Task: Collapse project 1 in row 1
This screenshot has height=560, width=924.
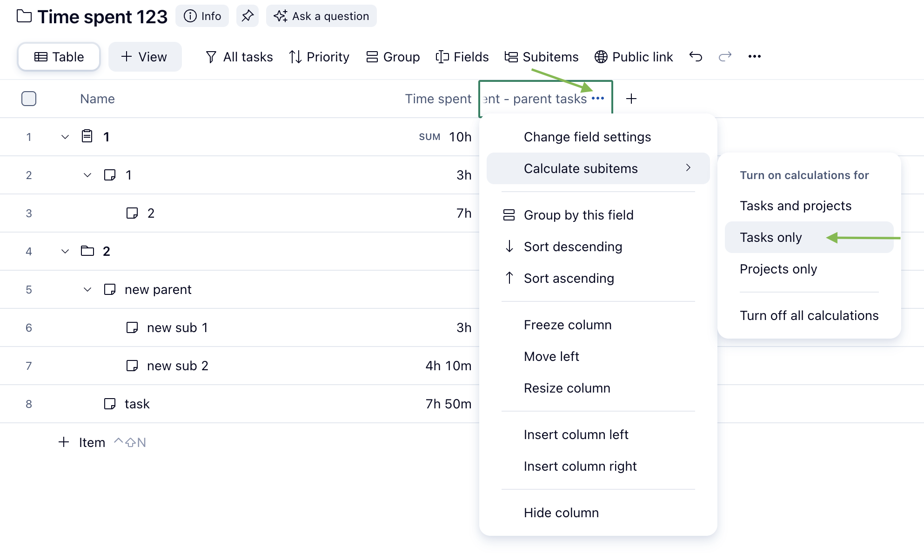Action: [65, 137]
